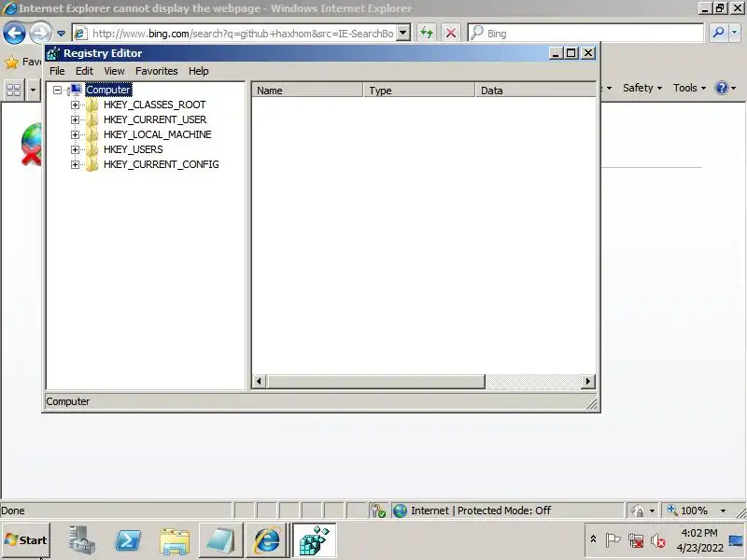The image size is (747, 560).
Task: Open the address bar autocomplete dropdown
Action: [x=403, y=34]
